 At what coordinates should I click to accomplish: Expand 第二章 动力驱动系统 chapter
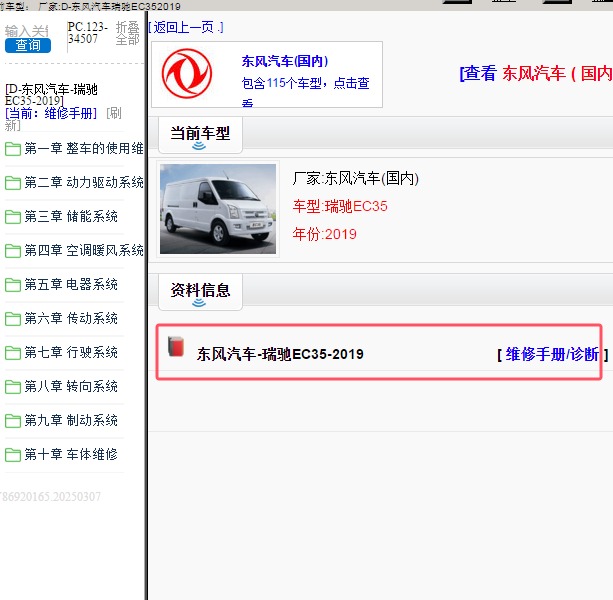coord(84,183)
